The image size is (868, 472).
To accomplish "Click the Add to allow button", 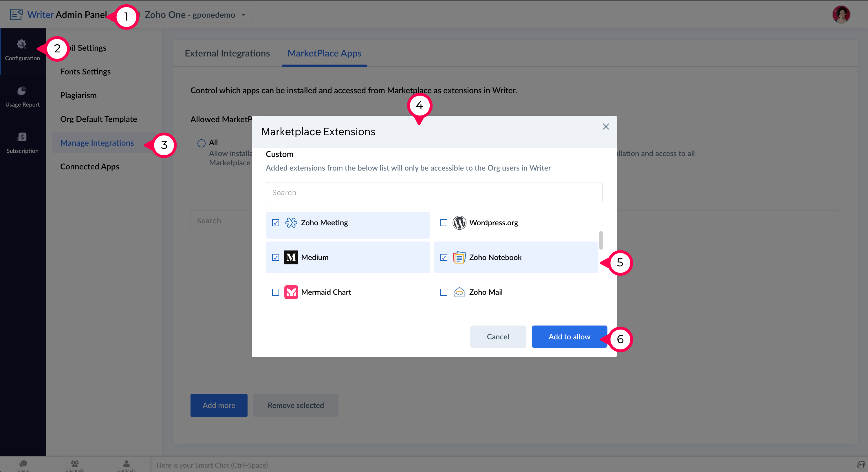I will point(569,336).
